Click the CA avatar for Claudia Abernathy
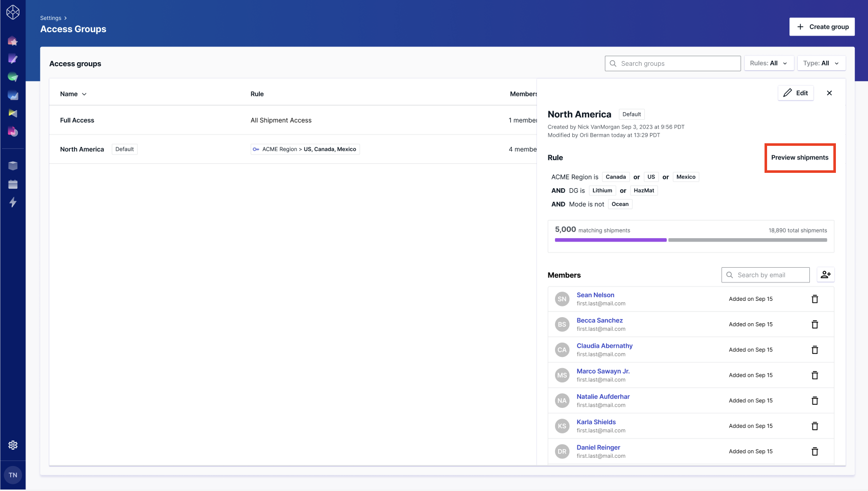868x491 pixels. coord(562,350)
